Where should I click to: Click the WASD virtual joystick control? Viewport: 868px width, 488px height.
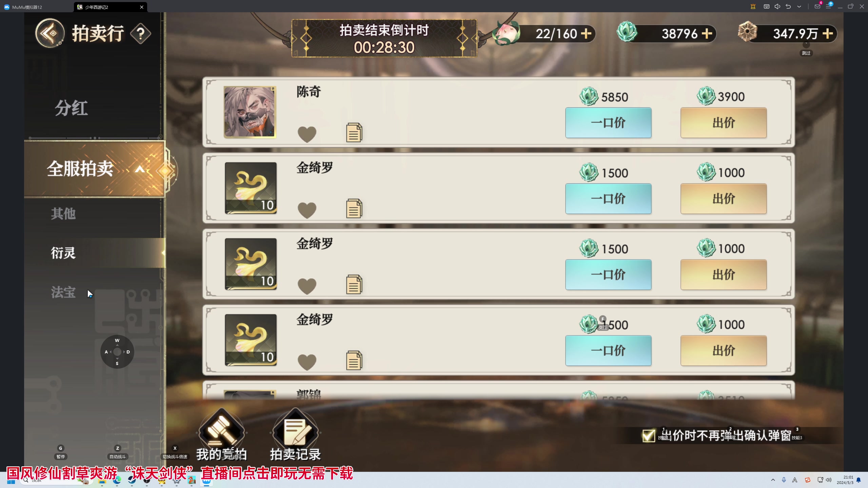117,352
